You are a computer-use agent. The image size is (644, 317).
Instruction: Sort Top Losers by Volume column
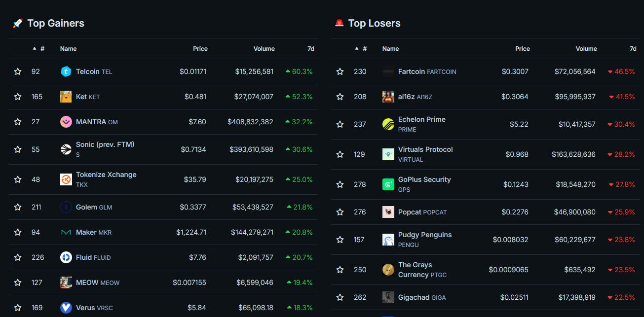tap(586, 49)
